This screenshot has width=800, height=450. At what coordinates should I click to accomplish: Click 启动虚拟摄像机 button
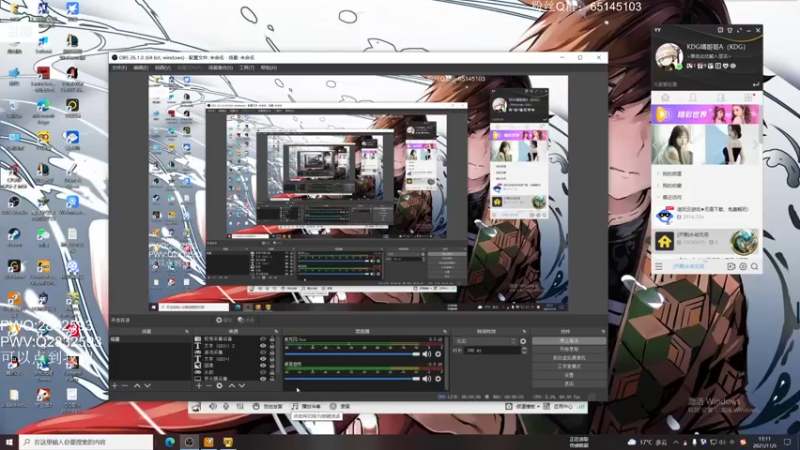pos(569,358)
